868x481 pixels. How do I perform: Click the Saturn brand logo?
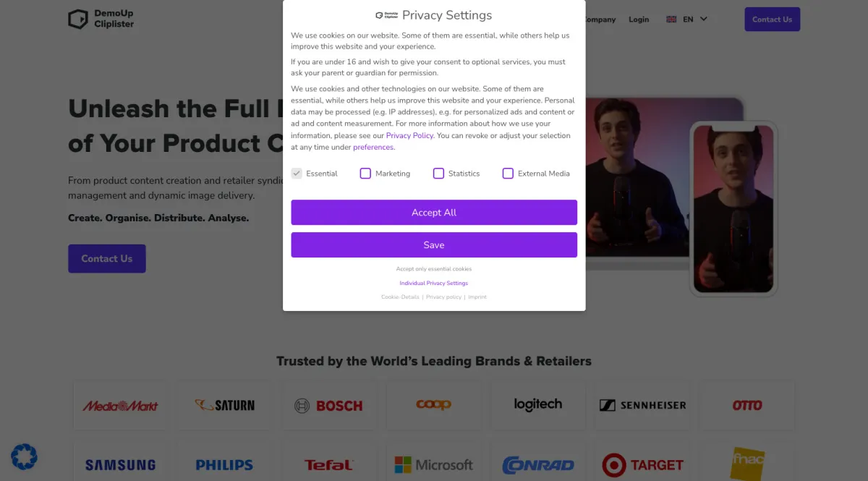tap(224, 406)
